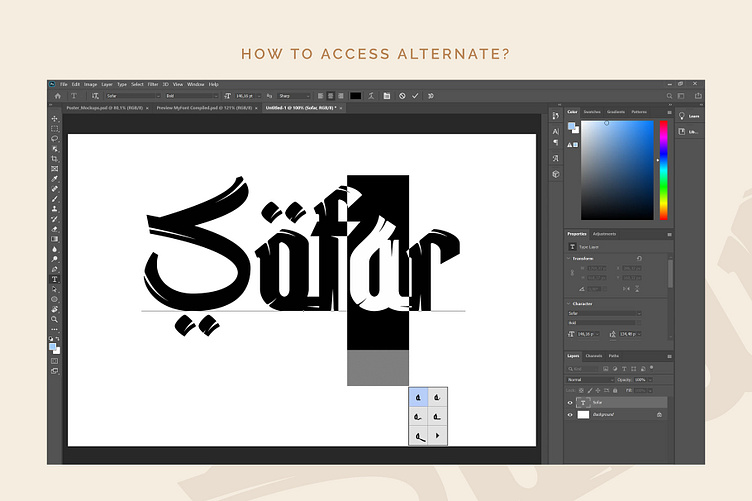This screenshot has height=501, width=752.
Task: Commit text edits with the checkmark
Action: tap(415, 96)
